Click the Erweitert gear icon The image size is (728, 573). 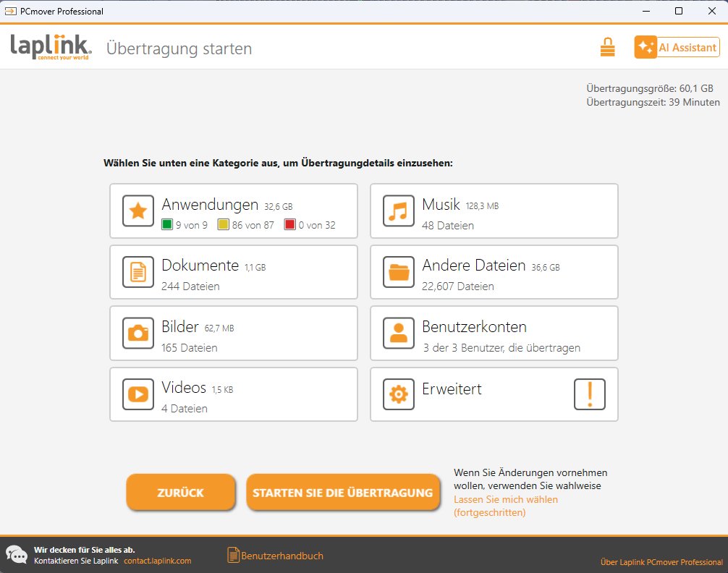(398, 394)
